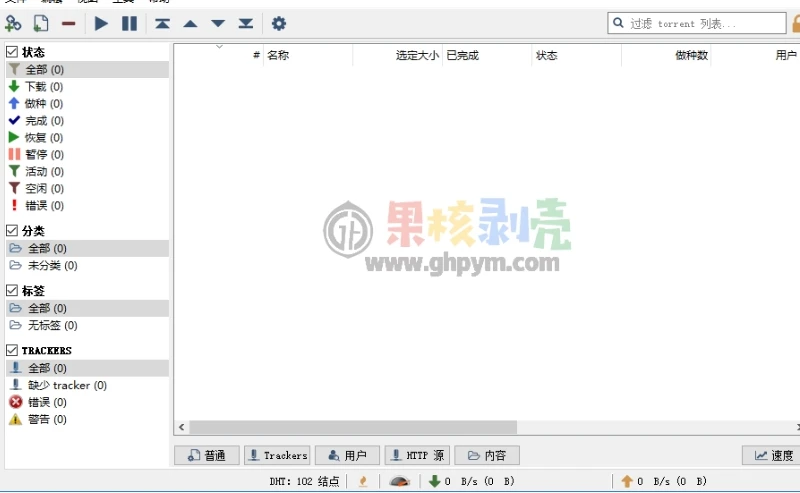Select the 活动 (0) status filter

(87, 171)
